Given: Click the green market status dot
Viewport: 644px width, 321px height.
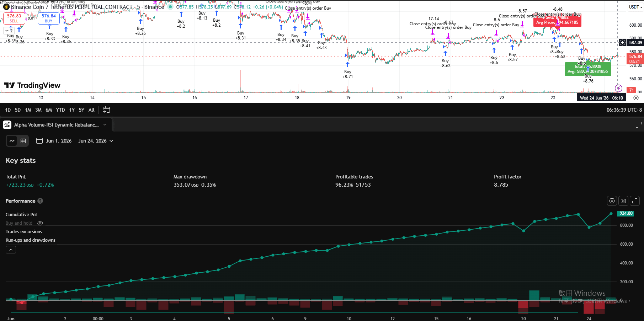Looking at the screenshot, I should pos(170,7).
